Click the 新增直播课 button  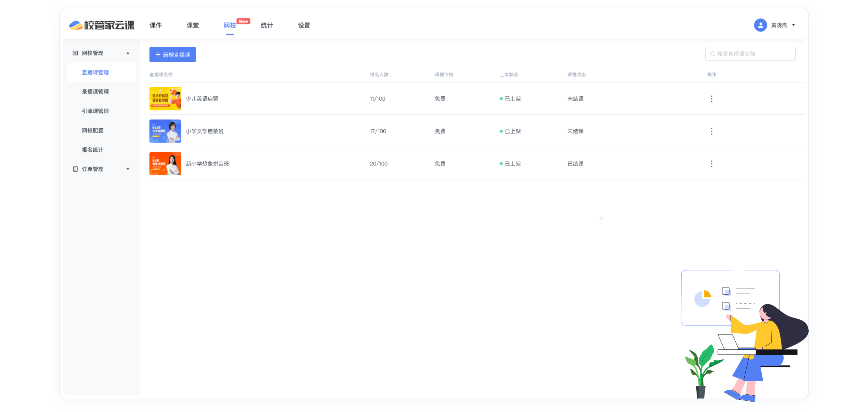click(173, 55)
